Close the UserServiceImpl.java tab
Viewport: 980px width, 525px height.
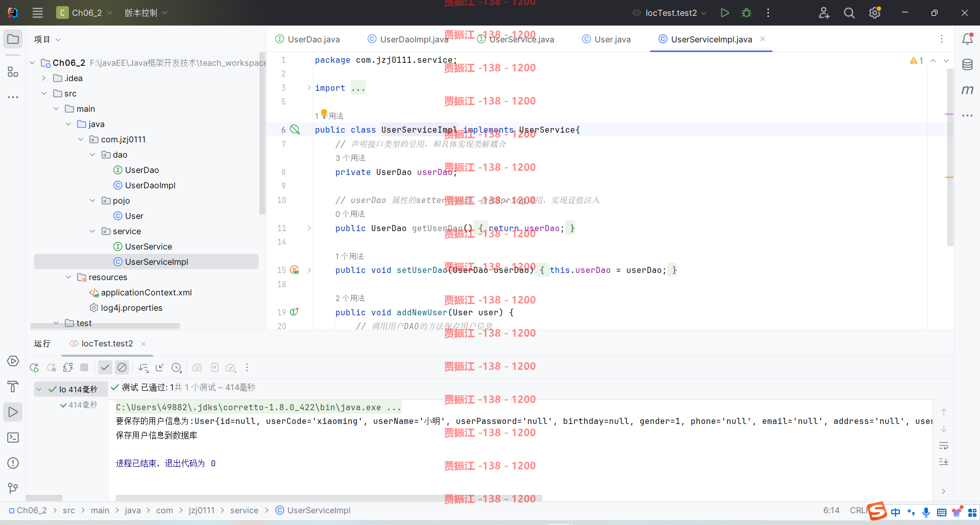coord(763,39)
